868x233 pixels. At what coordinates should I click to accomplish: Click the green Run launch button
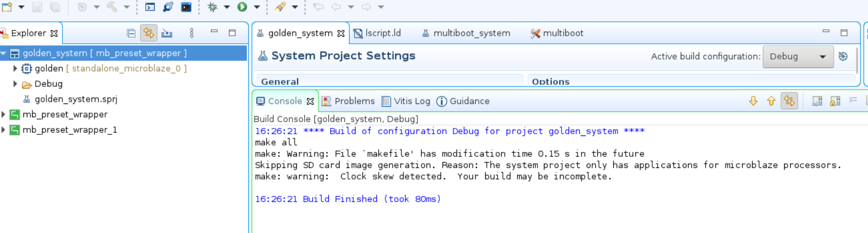(x=242, y=7)
